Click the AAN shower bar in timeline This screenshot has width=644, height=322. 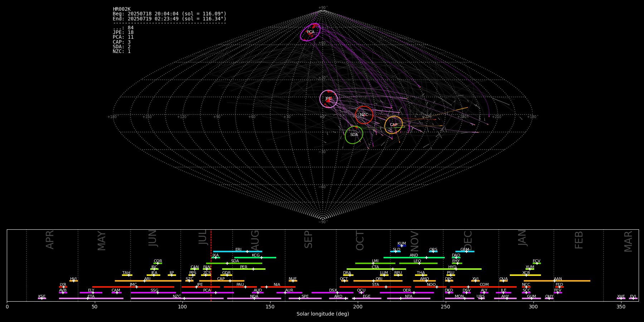pos(557,281)
